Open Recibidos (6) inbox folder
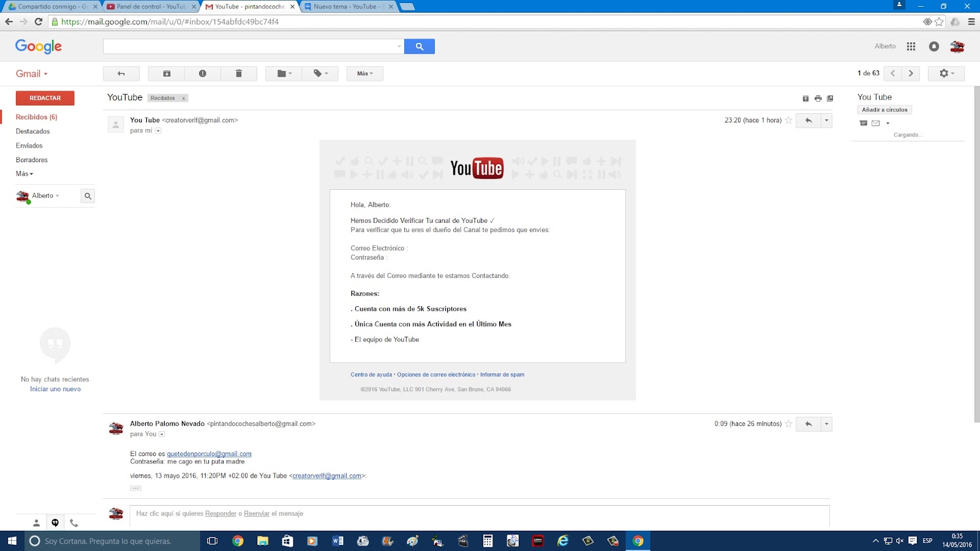Image resolution: width=980 pixels, height=551 pixels. [37, 117]
